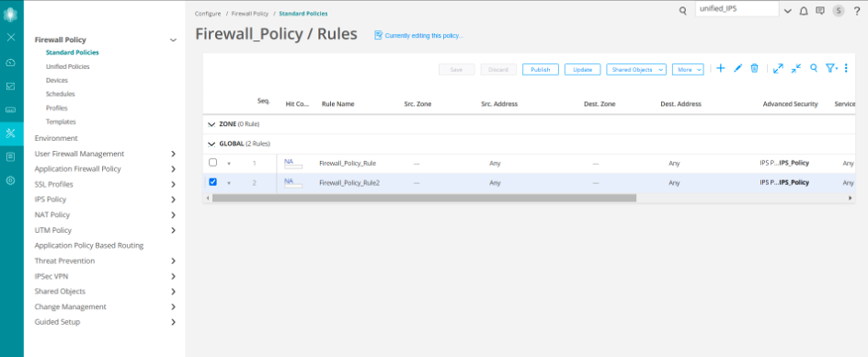The width and height of the screenshot is (868, 357).
Task: Select Unified Policies in sidebar
Action: pyautogui.click(x=67, y=66)
